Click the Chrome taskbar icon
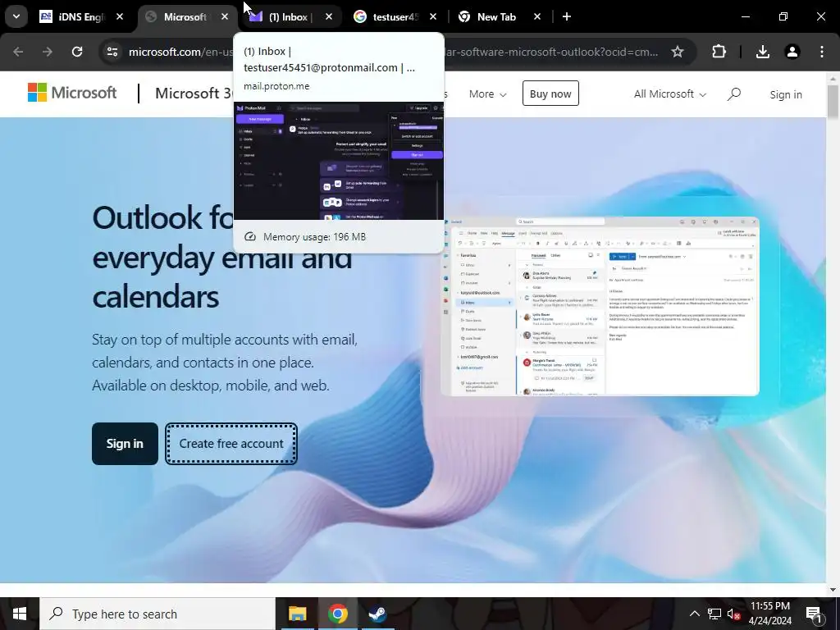Viewport: 840px width, 630px height. tap(337, 614)
